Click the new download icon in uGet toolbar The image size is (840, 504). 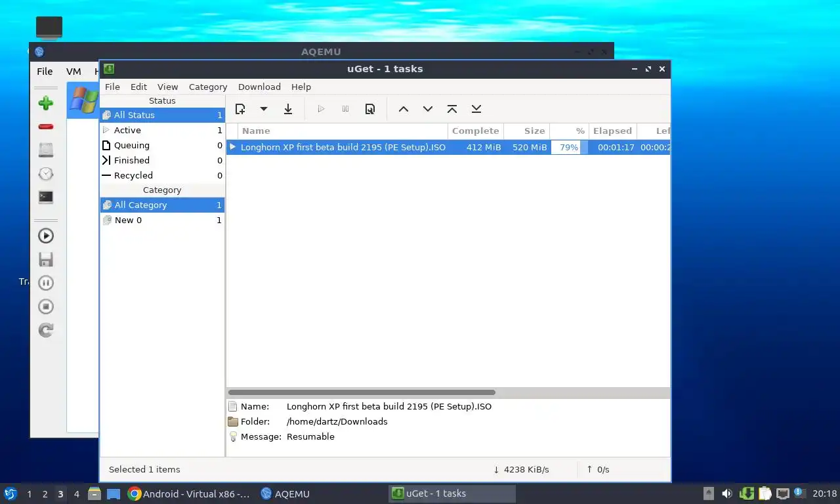(x=240, y=109)
